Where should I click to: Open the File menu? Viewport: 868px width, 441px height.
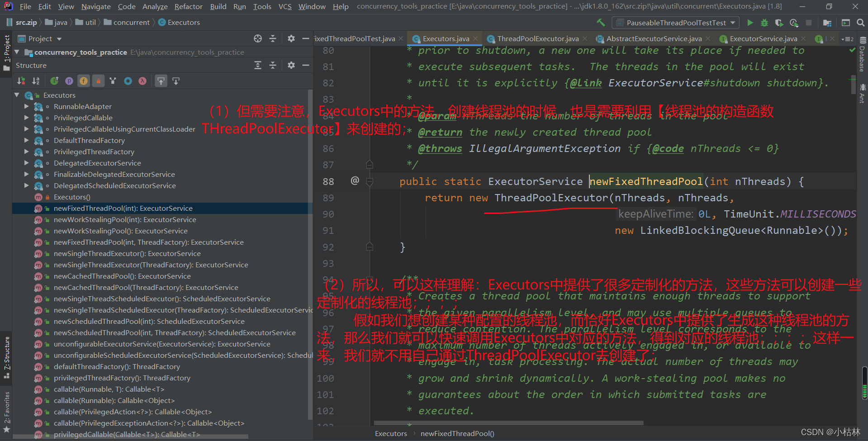click(x=26, y=6)
